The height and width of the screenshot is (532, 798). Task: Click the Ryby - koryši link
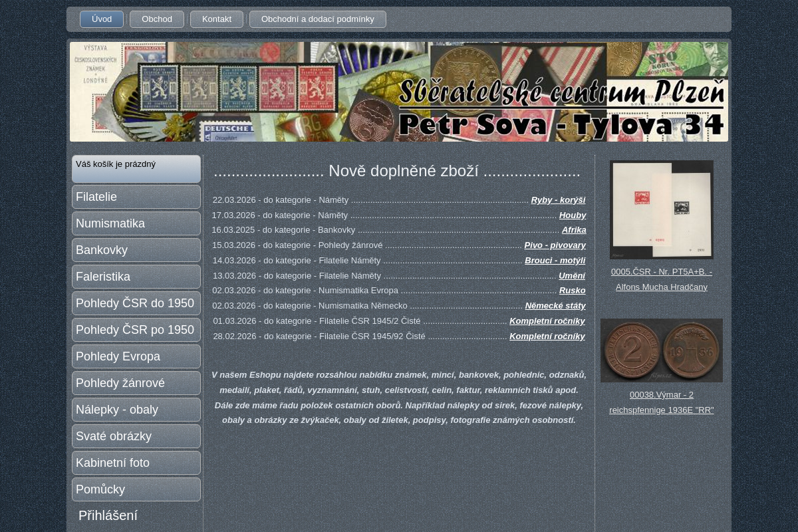click(558, 199)
